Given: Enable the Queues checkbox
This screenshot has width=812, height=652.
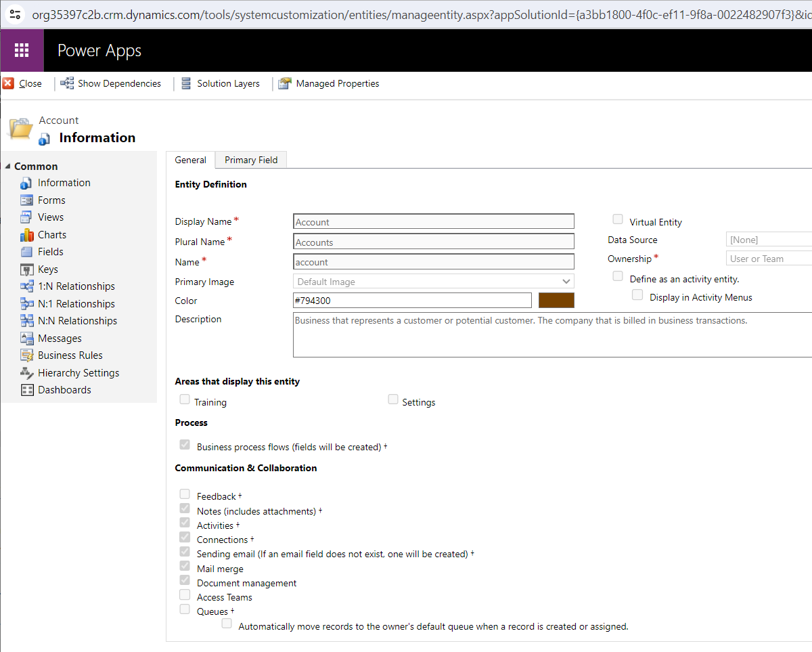Looking at the screenshot, I should click(x=185, y=609).
